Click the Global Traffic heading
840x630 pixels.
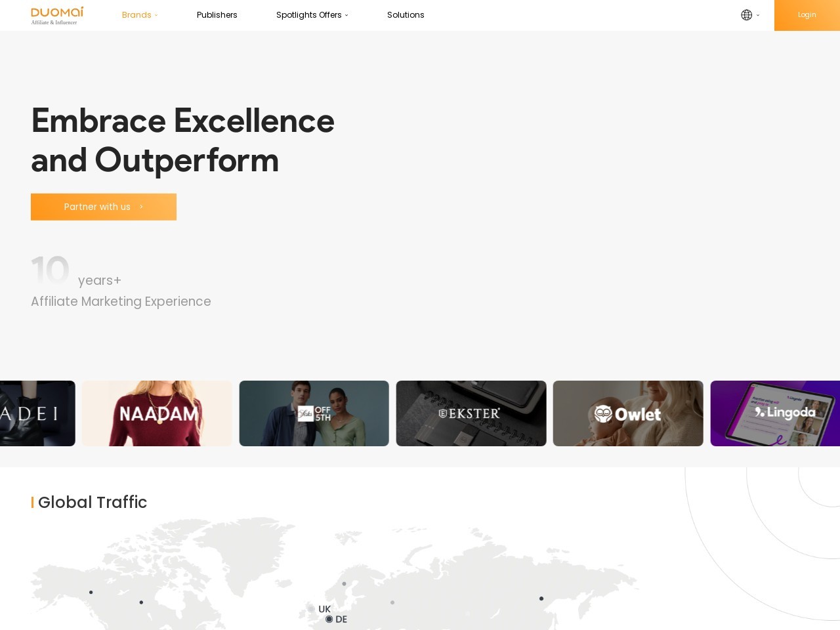92,502
